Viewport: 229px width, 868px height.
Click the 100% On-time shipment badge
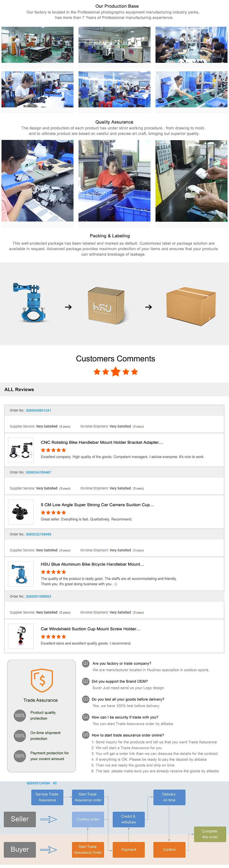click(x=20, y=736)
